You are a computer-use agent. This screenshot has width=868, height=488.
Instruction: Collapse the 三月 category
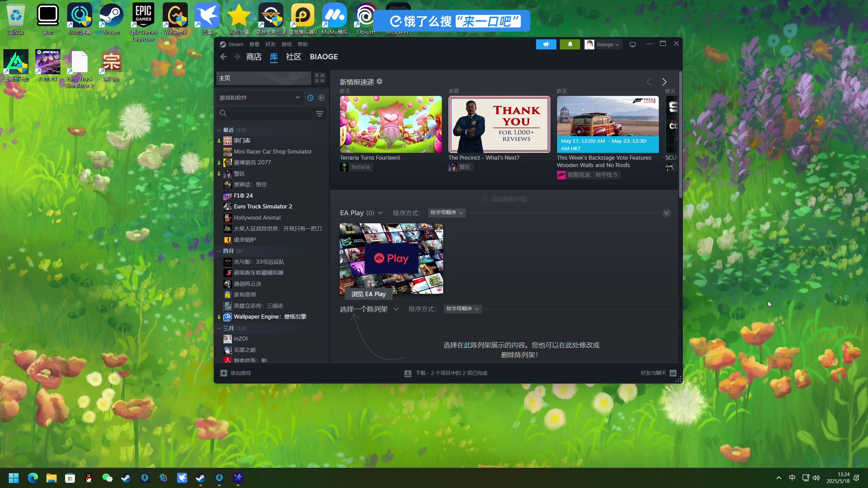click(219, 328)
